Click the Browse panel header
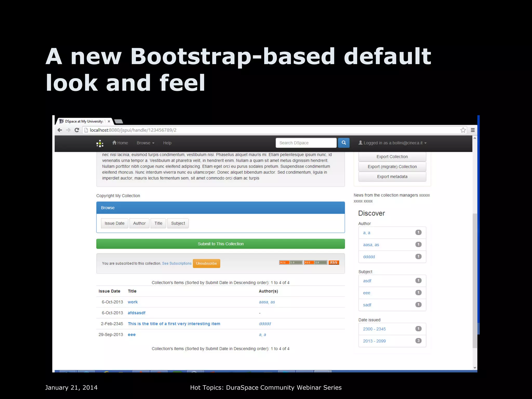The width and height of the screenshot is (532, 399). point(221,208)
